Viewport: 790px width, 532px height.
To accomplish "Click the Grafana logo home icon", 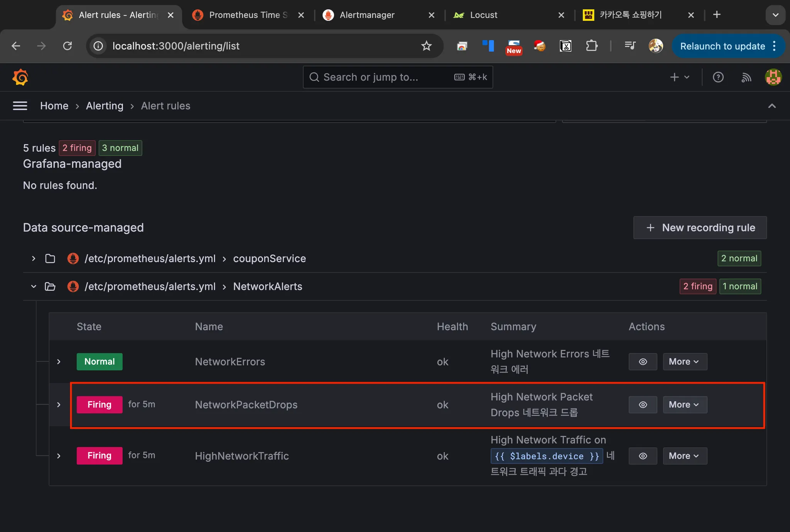I will point(20,77).
